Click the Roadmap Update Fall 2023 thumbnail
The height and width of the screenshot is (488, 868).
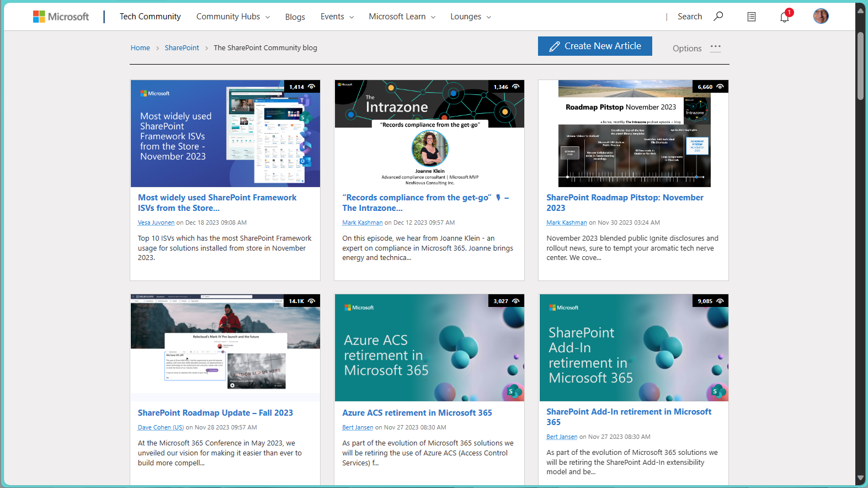225,348
